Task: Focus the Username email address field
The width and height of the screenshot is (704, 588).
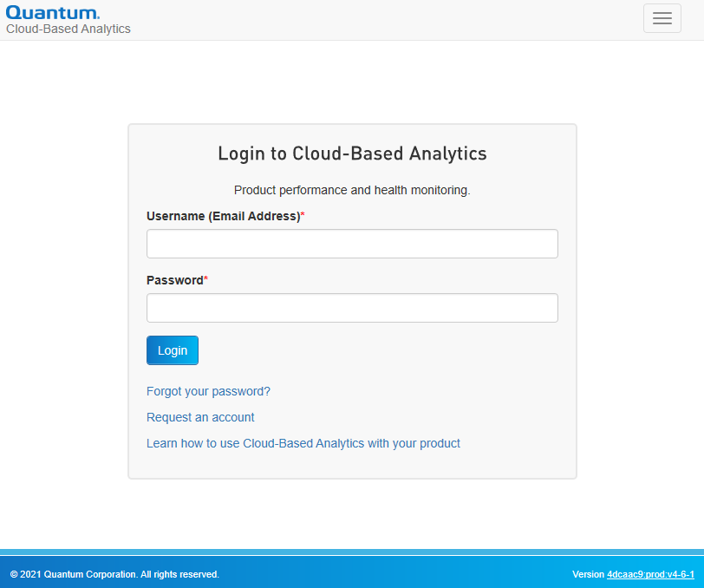Action: click(x=352, y=244)
